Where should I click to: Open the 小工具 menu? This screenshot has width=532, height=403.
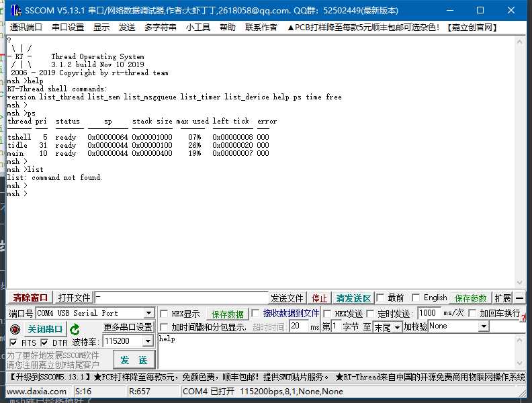click(198, 27)
